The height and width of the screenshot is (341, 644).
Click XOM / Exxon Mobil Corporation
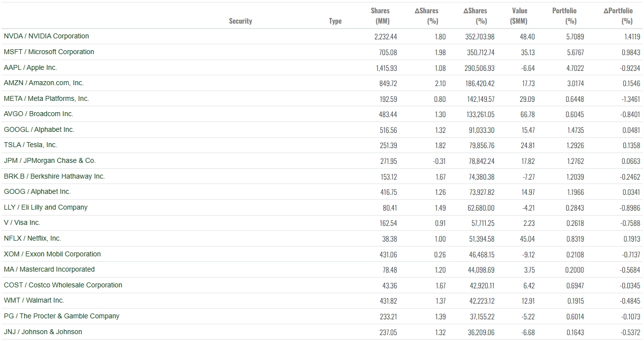(x=52, y=254)
